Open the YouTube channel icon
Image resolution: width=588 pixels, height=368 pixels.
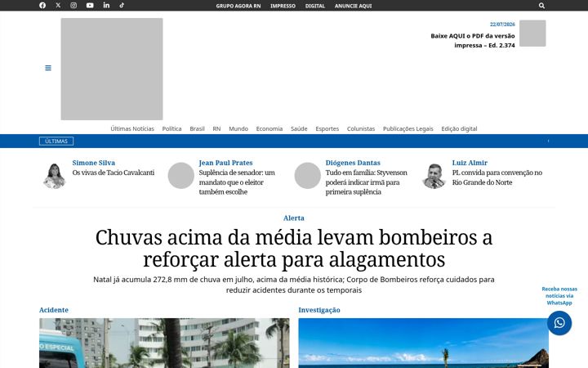coord(90,5)
